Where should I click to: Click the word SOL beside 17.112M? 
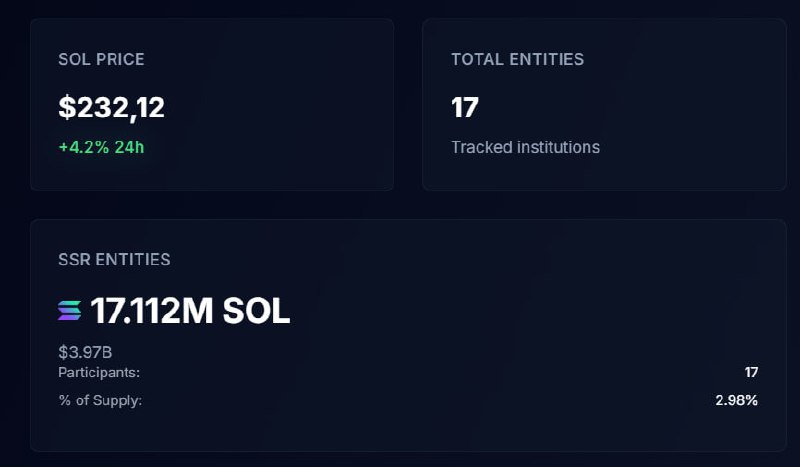257,311
